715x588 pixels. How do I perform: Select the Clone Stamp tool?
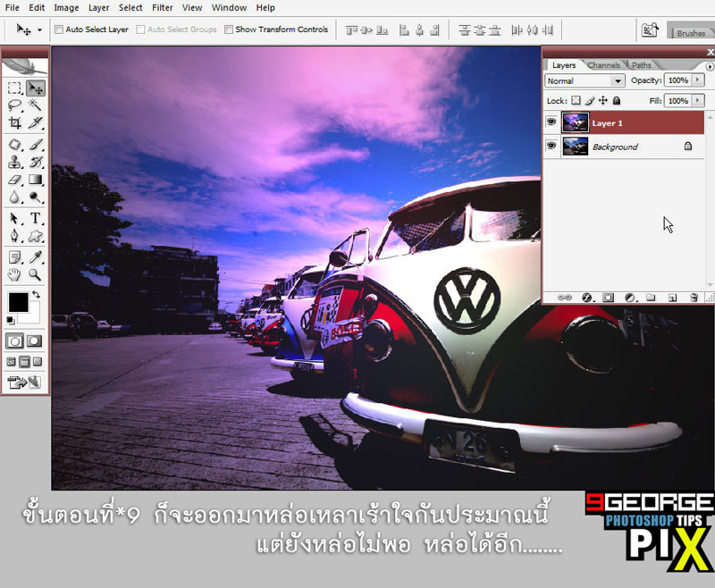coord(14,163)
